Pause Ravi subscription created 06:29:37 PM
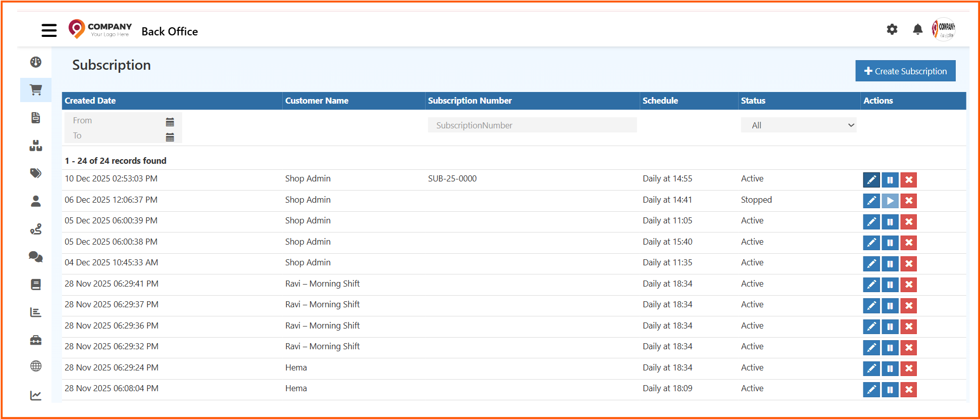Screen dimensions: 980x419 click(x=890, y=306)
